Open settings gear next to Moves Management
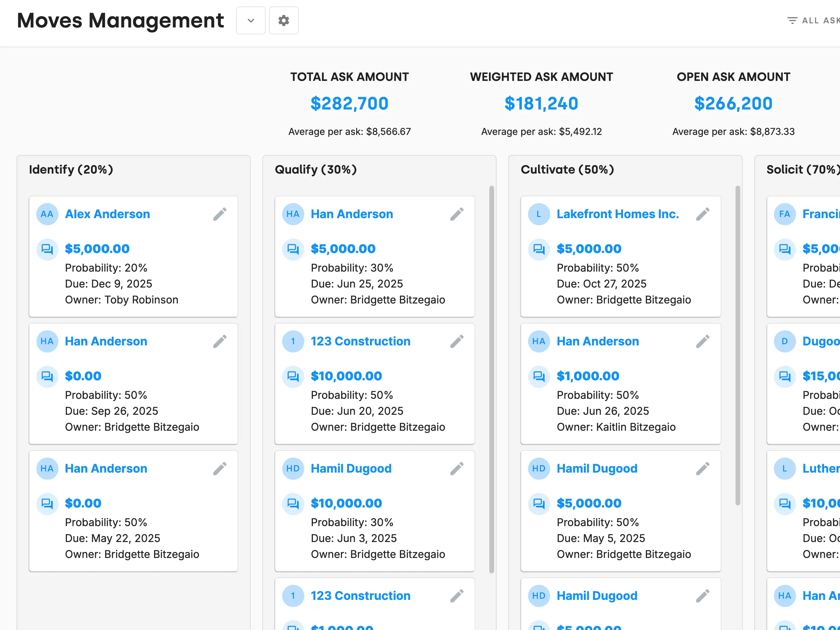840x630 pixels. (284, 20)
